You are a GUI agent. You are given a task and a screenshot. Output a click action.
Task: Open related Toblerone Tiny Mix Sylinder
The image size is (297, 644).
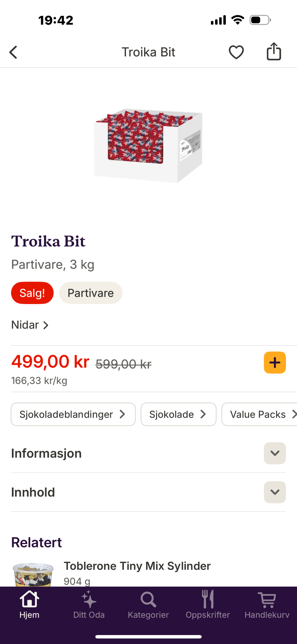[137, 566]
